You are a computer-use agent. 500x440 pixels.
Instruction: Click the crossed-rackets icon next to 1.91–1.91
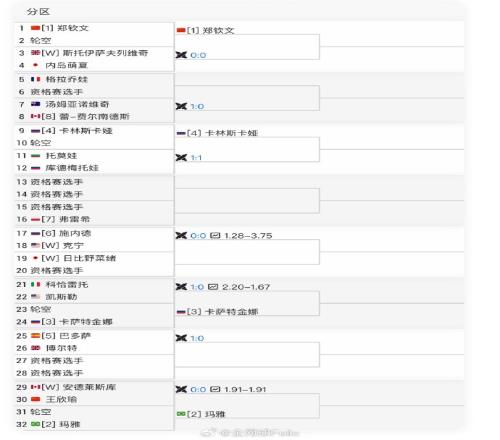[181, 389]
